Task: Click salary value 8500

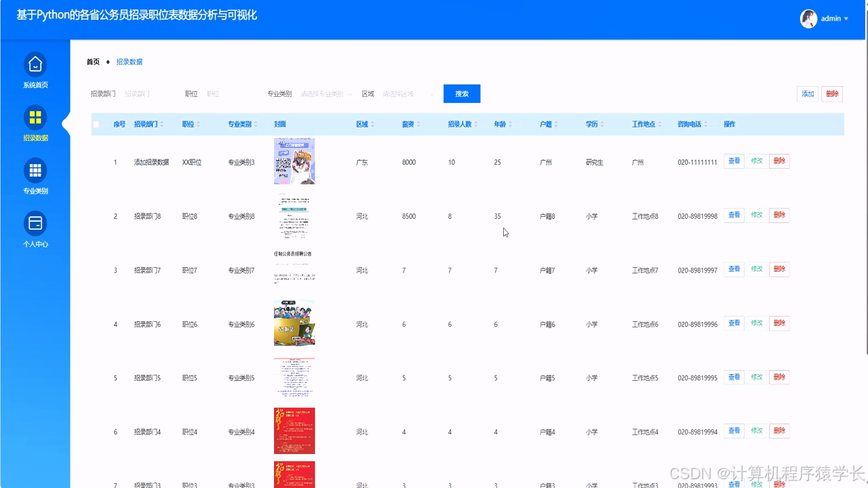Action: [409, 216]
